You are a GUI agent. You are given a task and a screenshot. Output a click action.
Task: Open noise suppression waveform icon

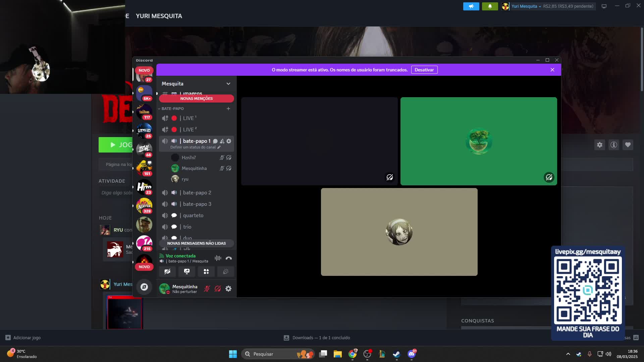218,258
